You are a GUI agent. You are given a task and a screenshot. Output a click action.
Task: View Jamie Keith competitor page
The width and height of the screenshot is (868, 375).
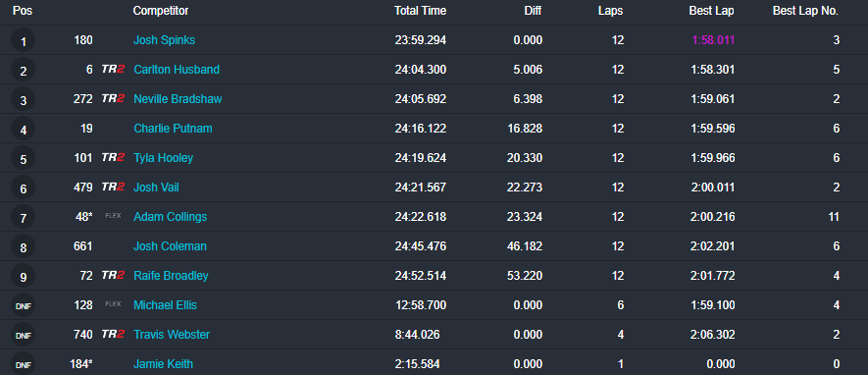coord(164,364)
